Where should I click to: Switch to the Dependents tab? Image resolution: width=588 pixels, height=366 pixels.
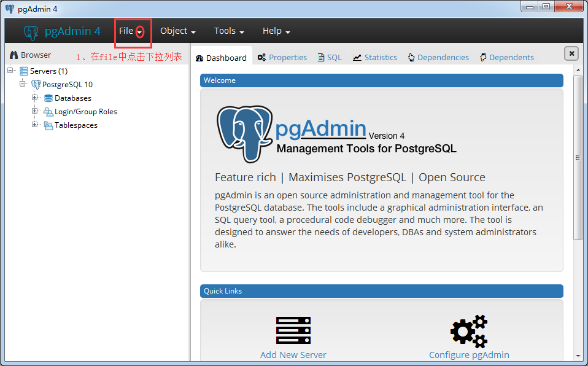click(x=506, y=58)
